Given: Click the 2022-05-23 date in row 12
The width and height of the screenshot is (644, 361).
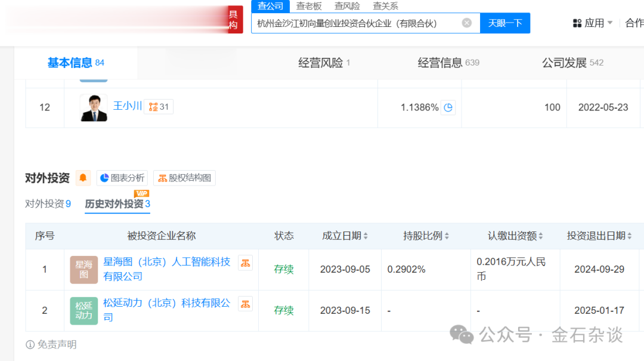Looking at the screenshot, I should [603, 107].
